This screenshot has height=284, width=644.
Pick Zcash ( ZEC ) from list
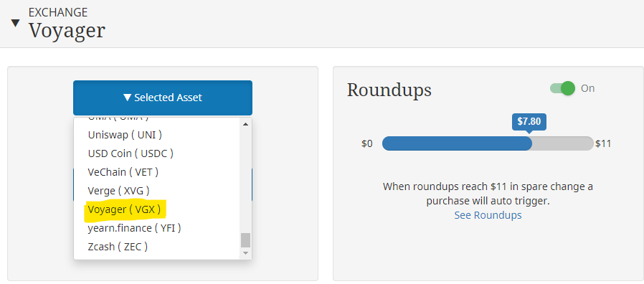click(118, 247)
